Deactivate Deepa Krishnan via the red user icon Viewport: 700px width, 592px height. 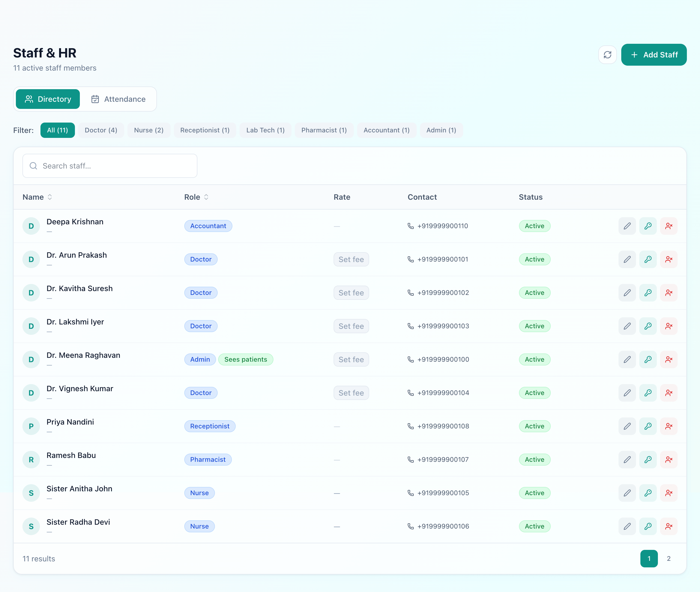tap(669, 226)
